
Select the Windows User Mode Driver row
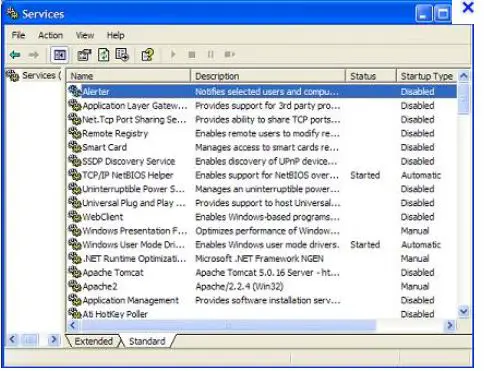(x=262, y=244)
